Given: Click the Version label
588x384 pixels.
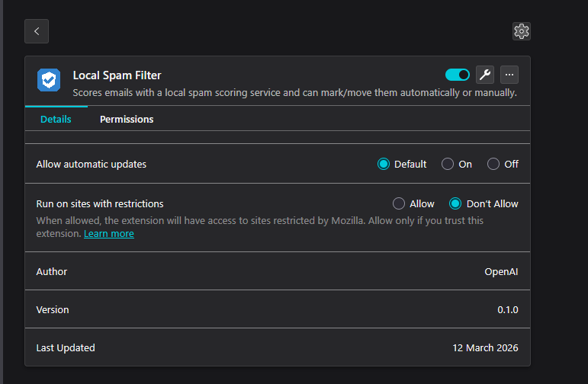Looking at the screenshot, I should 53,310.
